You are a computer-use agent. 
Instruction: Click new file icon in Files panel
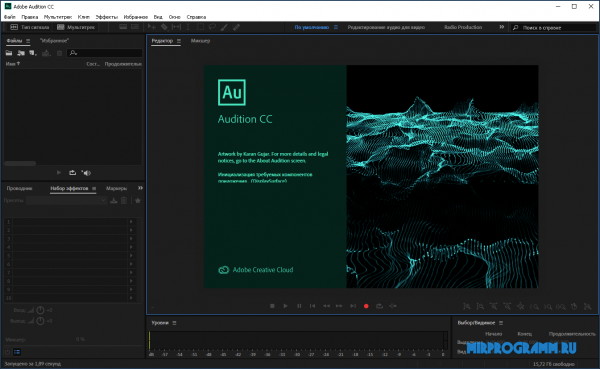tap(33, 53)
